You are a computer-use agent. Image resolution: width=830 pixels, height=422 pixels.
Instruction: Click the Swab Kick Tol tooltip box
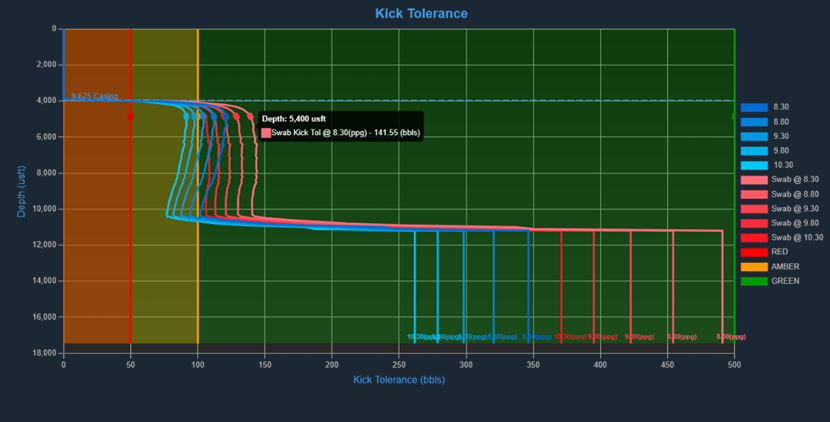341,125
